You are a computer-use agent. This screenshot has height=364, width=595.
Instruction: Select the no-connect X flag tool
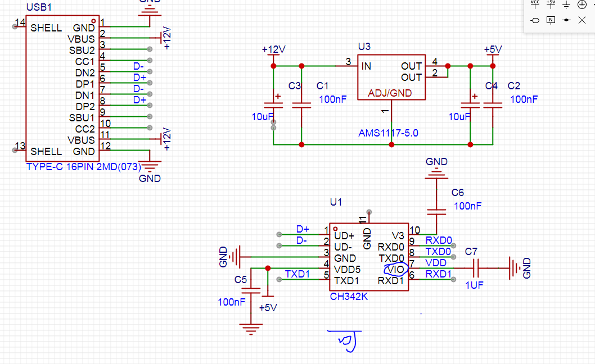click(582, 20)
